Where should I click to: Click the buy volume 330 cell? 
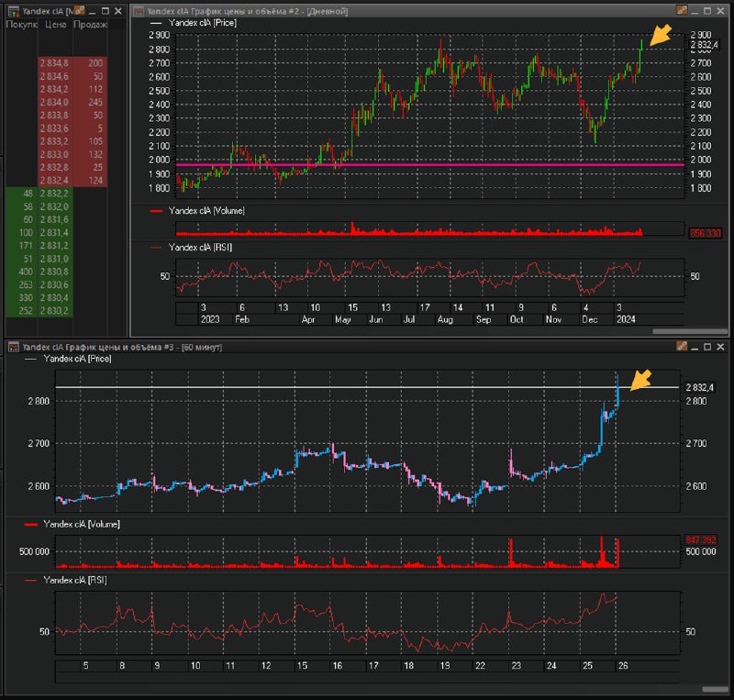(21, 298)
